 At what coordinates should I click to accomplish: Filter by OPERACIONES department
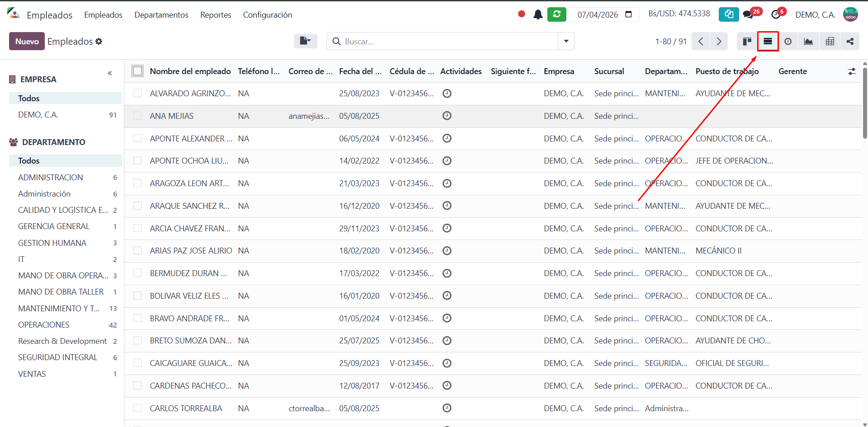(x=44, y=324)
